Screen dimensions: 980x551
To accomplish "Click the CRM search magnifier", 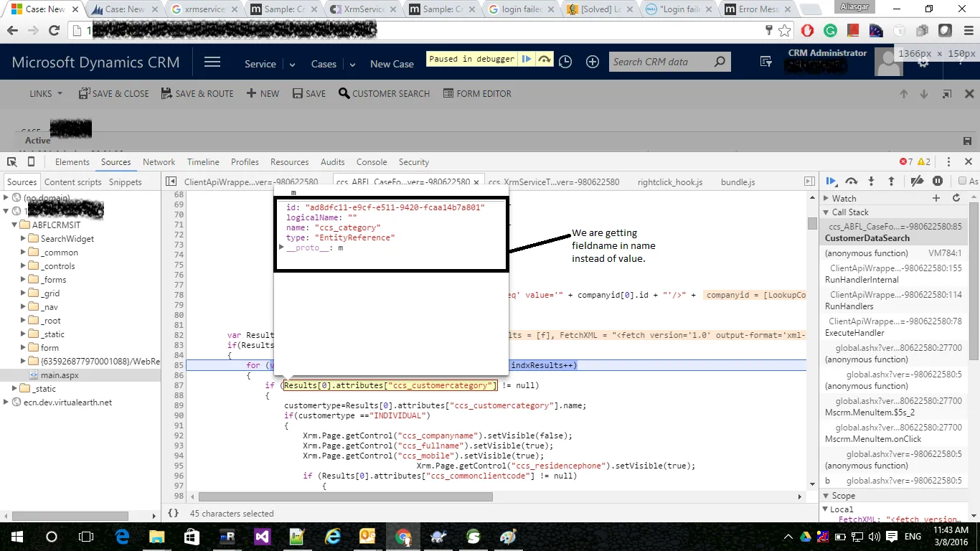I will point(720,62).
